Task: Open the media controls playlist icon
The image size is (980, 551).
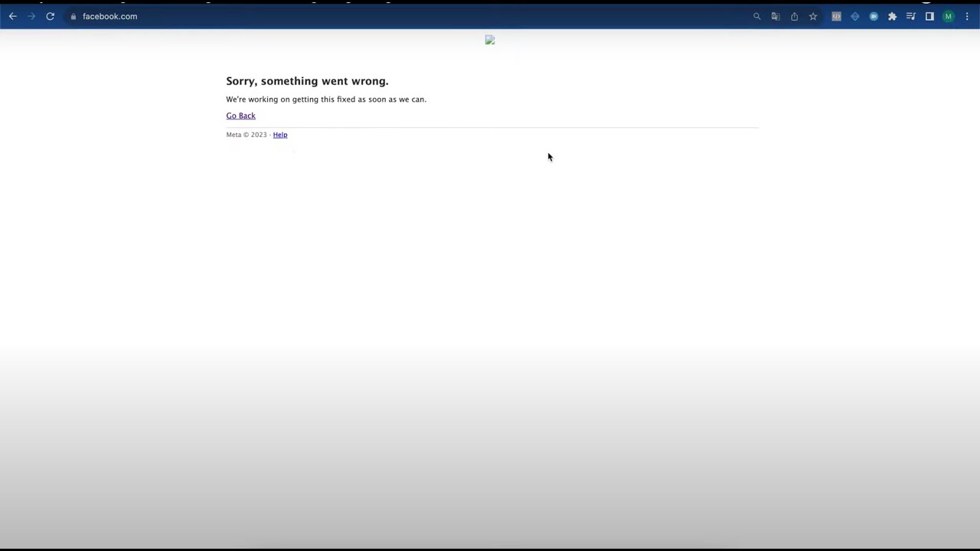Action: pos(911,16)
